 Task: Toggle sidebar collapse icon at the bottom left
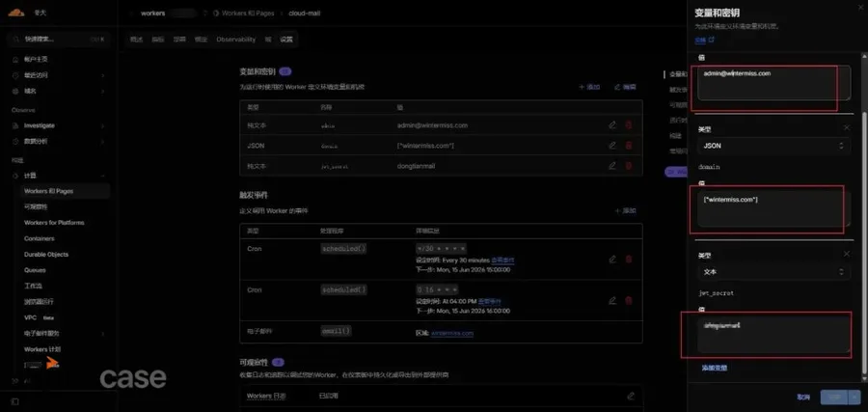click(x=14, y=401)
